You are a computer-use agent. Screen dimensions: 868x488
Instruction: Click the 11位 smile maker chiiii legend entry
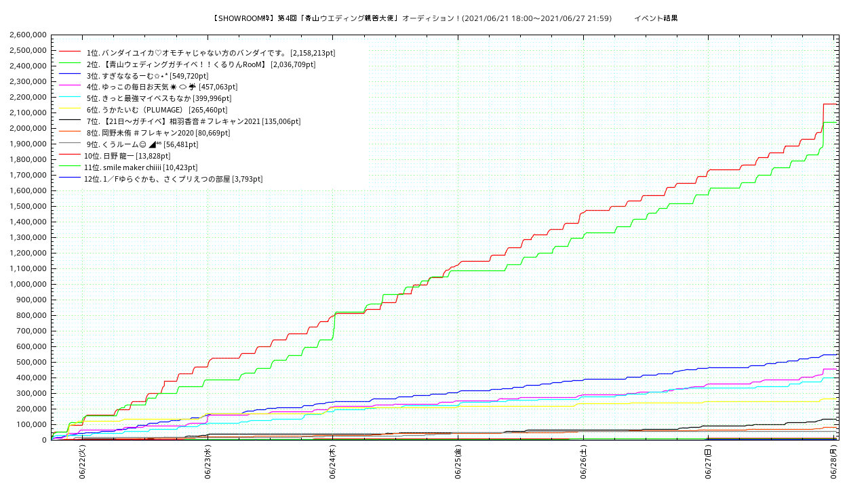pyautogui.click(x=140, y=167)
